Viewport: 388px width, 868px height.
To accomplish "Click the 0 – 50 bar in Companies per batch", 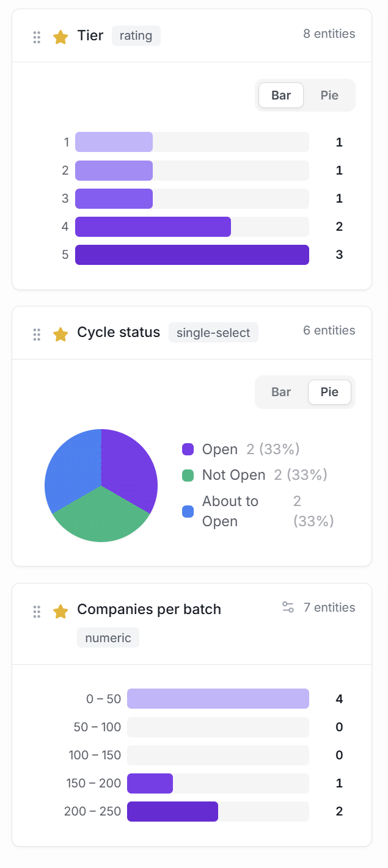I will point(218,698).
